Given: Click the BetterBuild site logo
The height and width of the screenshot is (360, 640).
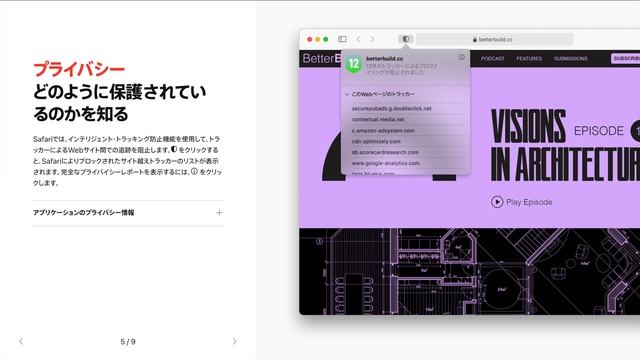Looking at the screenshot, I should 322,59.
